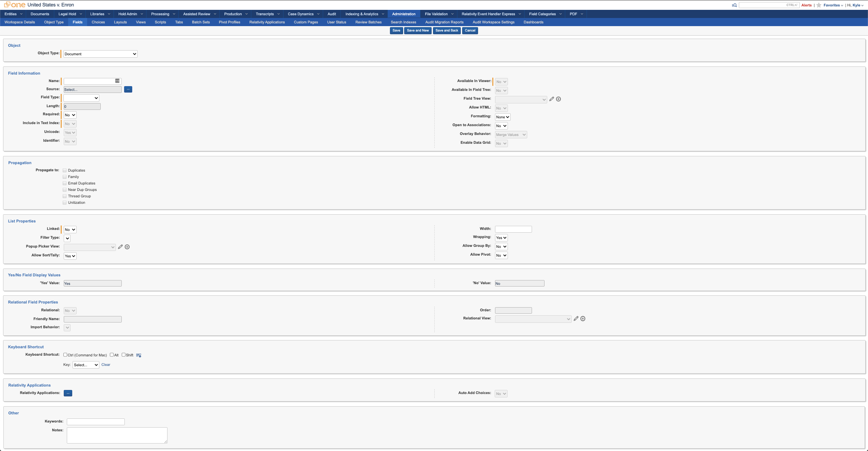Click the Save button

point(396,31)
